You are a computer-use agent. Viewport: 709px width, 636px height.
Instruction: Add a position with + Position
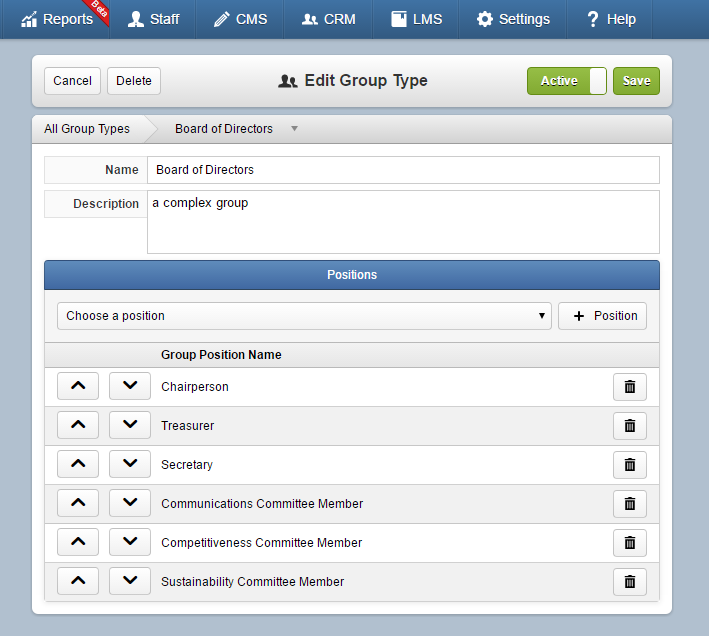tap(602, 316)
